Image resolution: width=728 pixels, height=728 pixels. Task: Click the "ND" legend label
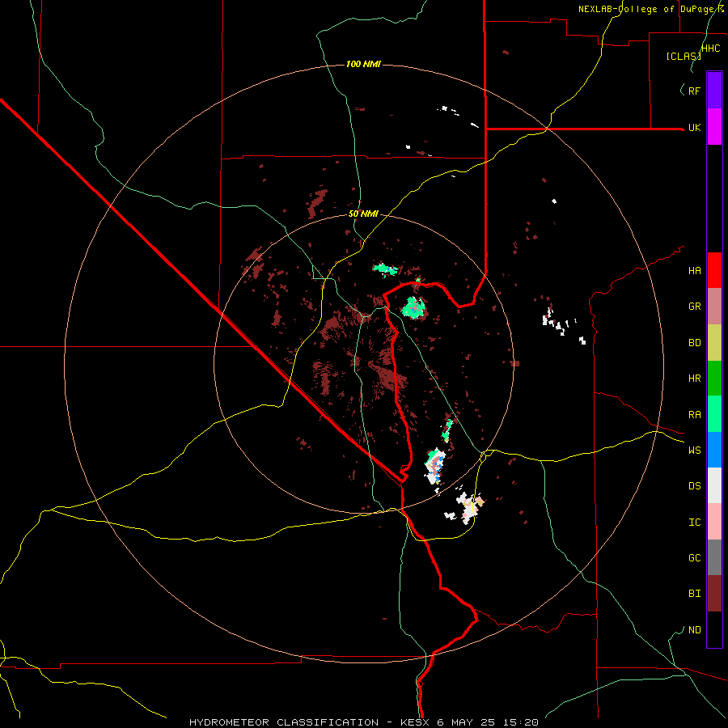coord(694,630)
